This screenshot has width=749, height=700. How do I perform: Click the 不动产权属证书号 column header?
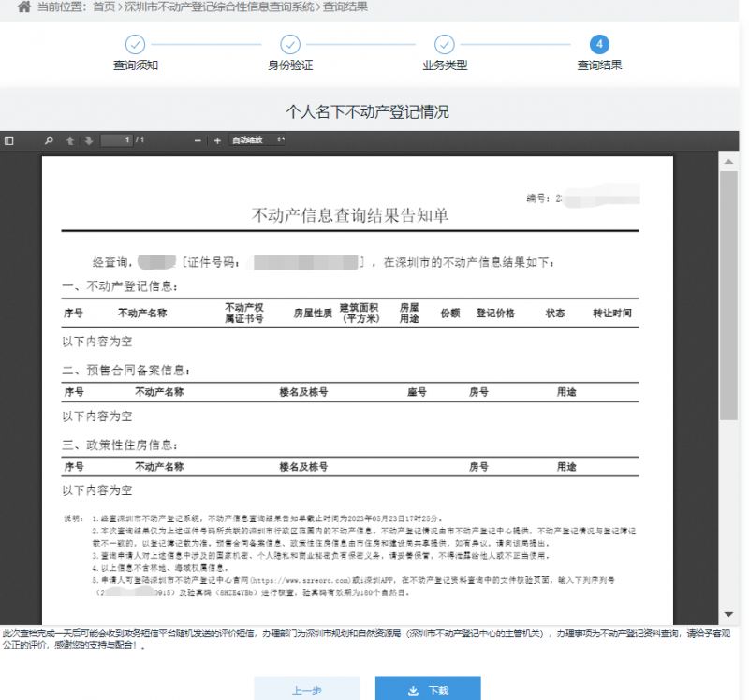point(244,313)
